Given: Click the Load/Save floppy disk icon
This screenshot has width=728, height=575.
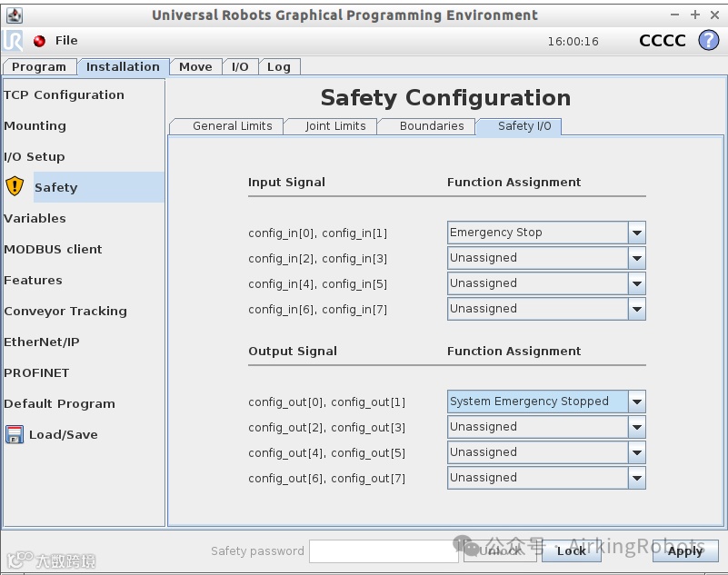Looking at the screenshot, I should coord(15,434).
